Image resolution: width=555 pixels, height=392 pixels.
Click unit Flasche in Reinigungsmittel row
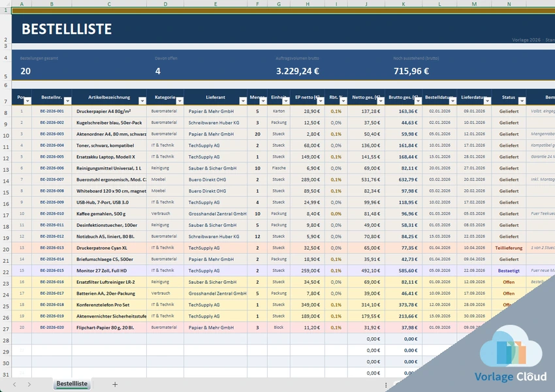click(x=279, y=168)
